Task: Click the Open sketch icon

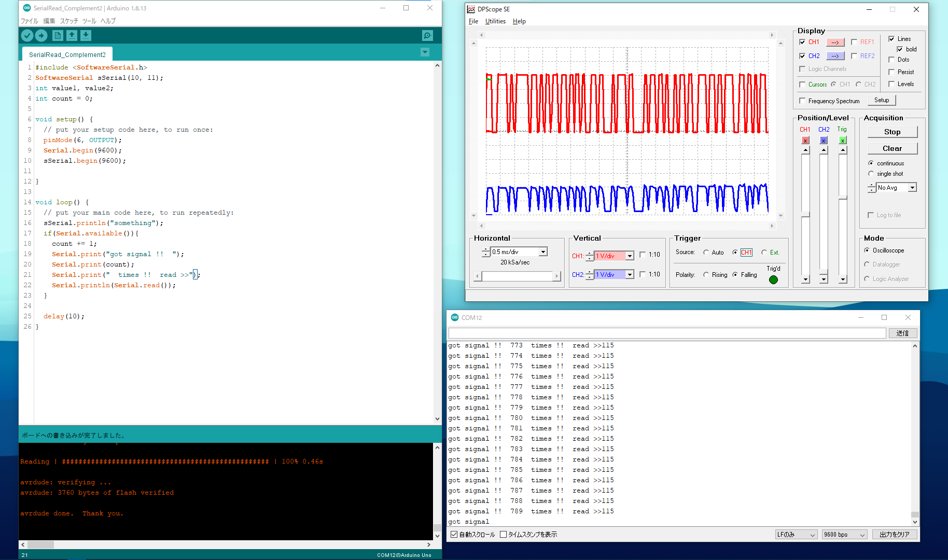Action: tap(72, 35)
